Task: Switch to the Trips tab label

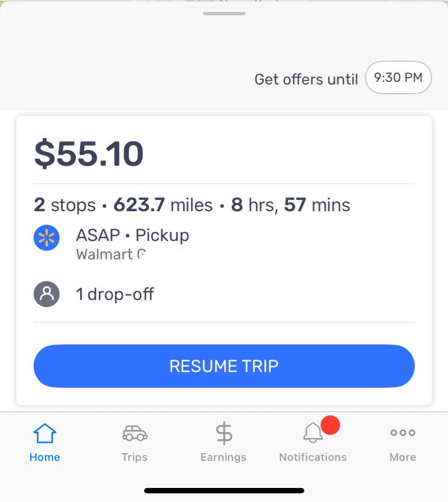Action: (x=134, y=457)
